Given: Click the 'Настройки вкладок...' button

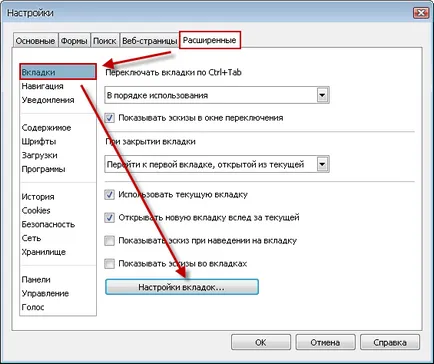Looking at the screenshot, I should 182,287.
